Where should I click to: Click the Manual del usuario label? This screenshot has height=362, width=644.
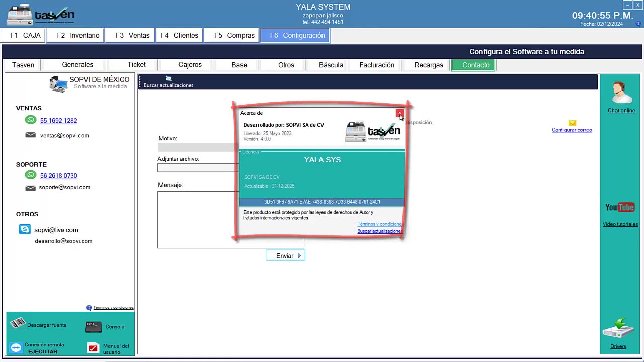point(116,349)
